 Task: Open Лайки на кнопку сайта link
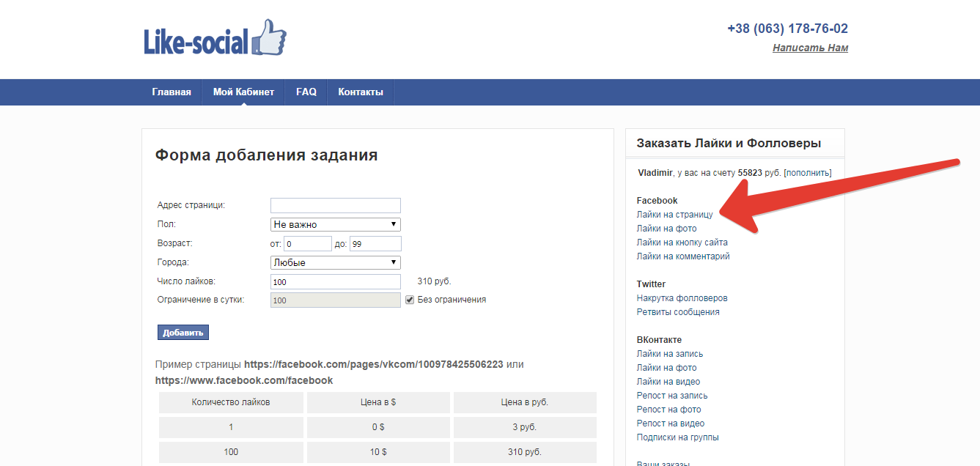pyautogui.click(x=682, y=243)
